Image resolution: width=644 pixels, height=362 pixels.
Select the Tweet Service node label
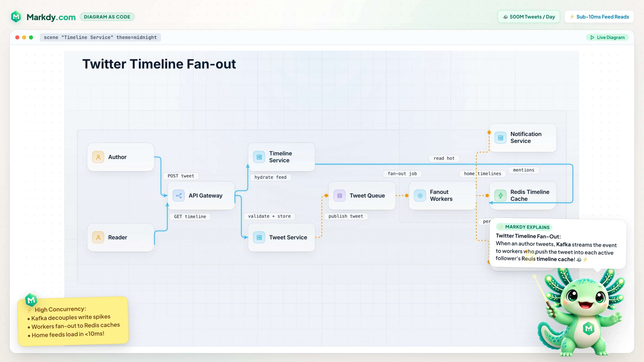[x=288, y=237]
